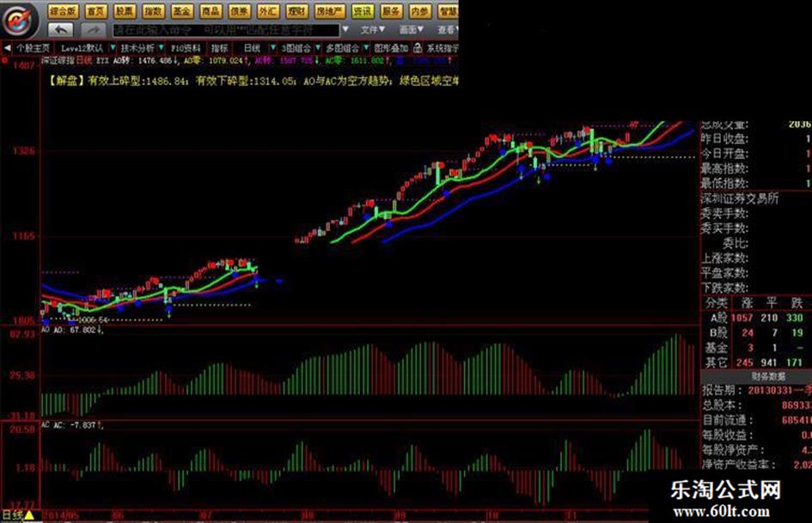
Task: Expand the dropdown arrow after 日线
Action: pyautogui.click(x=273, y=47)
